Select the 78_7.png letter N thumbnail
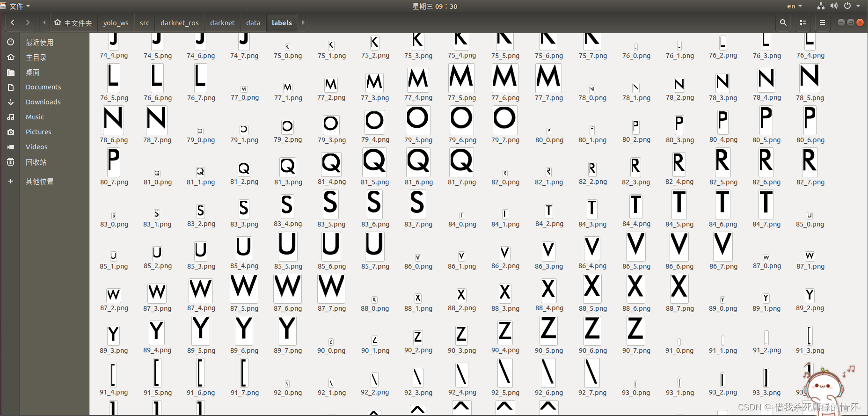The width and height of the screenshot is (868, 416). 156,119
